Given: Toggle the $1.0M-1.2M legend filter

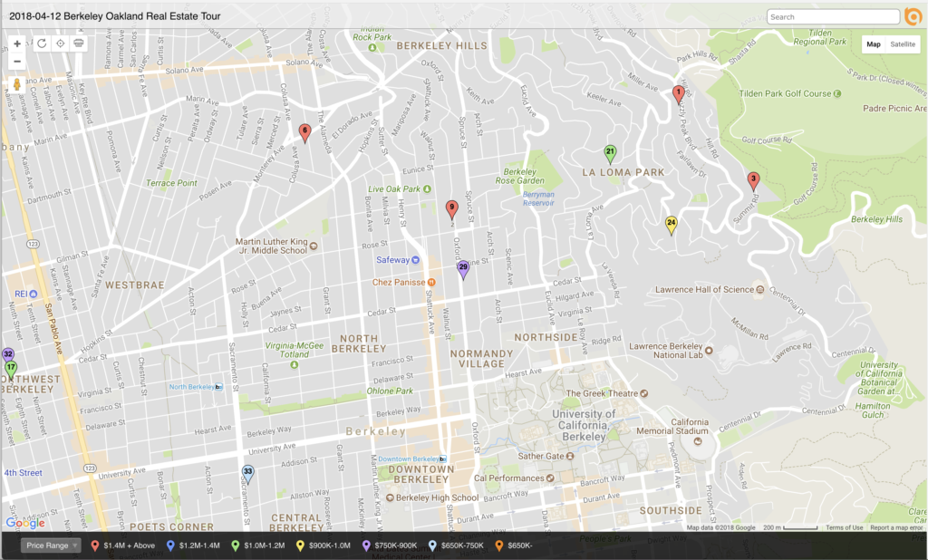Looking at the screenshot, I should click(x=258, y=546).
